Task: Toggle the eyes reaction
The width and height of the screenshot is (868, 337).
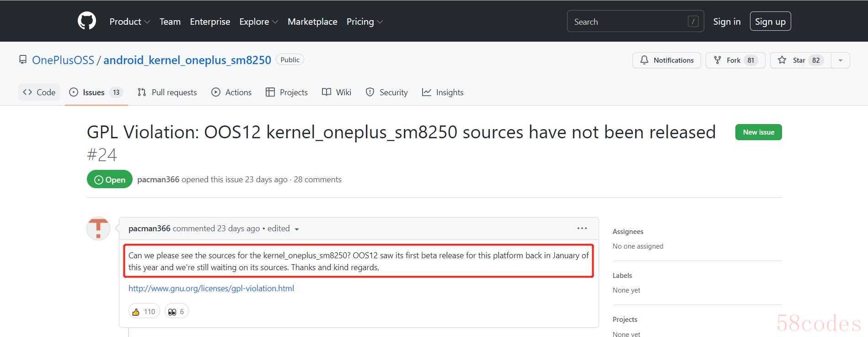Action: coord(177,312)
